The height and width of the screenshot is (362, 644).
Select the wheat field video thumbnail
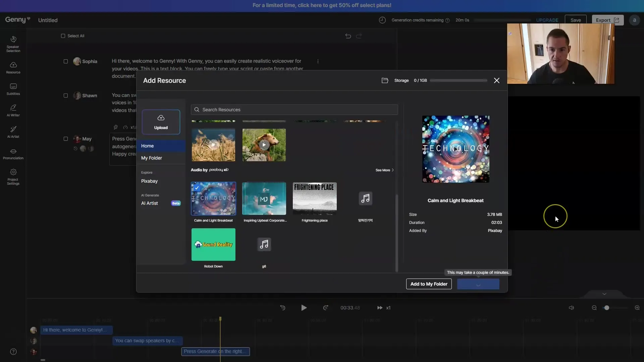click(x=213, y=145)
